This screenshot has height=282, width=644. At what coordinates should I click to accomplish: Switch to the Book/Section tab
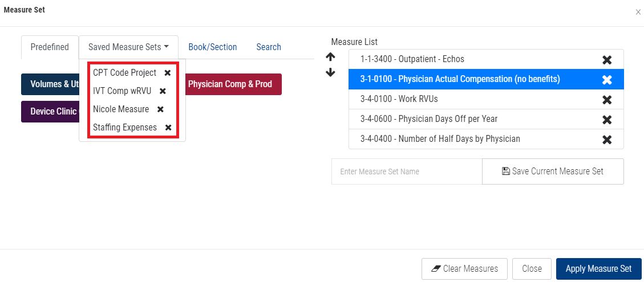212,47
